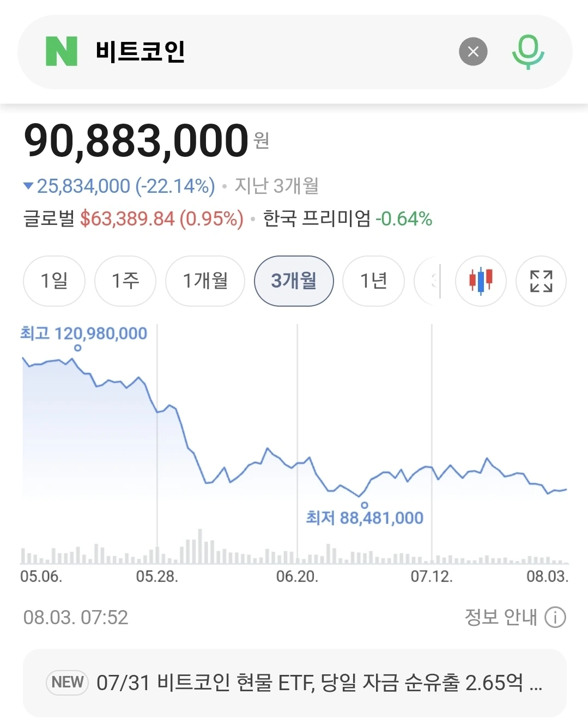Expand chart to fullscreen icon
The width and height of the screenshot is (588, 725).
click(541, 281)
